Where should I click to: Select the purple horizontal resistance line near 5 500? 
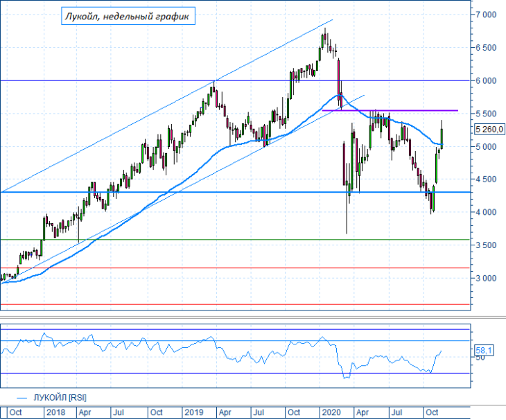390,111
